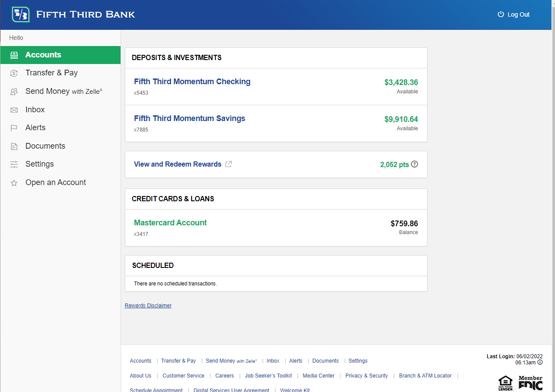Click the Log Out text button

pos(519,14)
